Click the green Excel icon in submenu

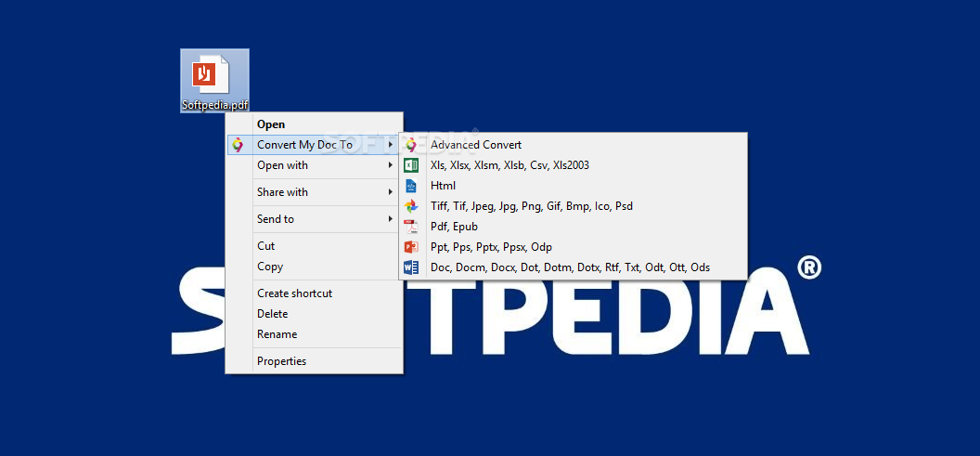(410, 165)
